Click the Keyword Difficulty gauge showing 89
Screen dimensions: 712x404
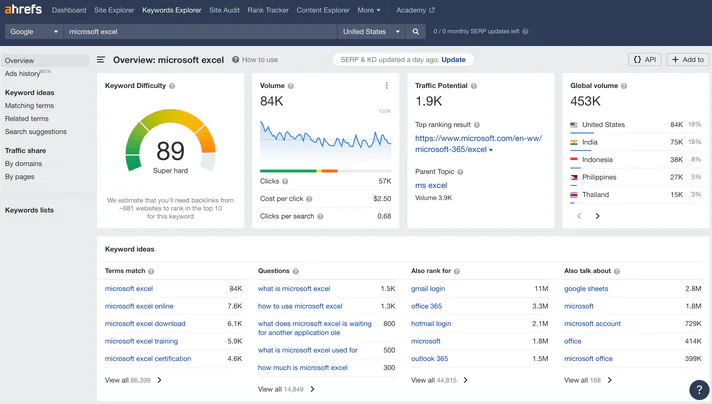[x=170, y=141]
